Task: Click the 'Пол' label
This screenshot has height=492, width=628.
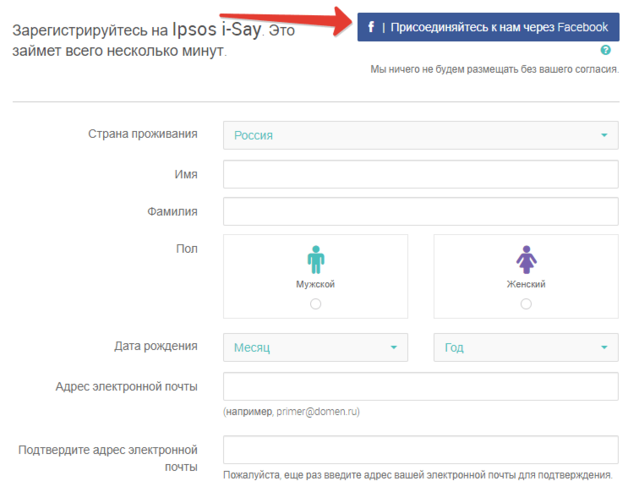Action: 187,249
